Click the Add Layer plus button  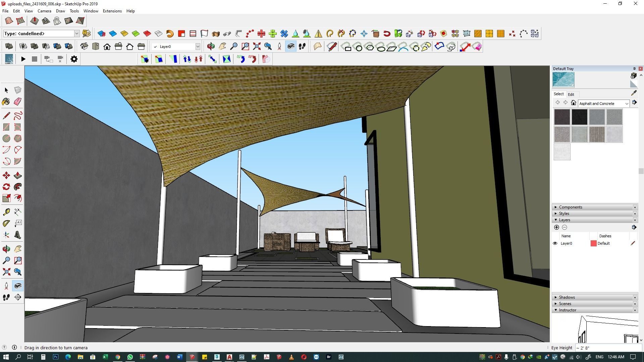556,228
